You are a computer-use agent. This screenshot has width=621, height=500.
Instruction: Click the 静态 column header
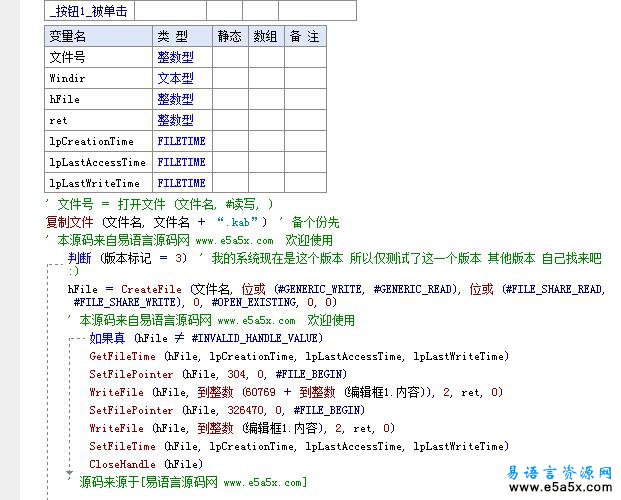pyautogui.click(x=230, y=36)
